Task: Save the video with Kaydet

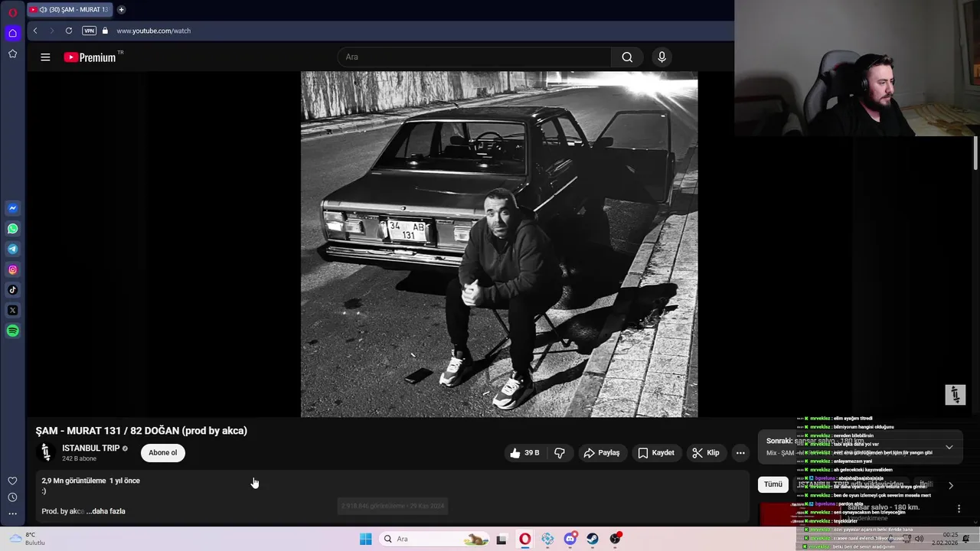Action: point(656,453)
